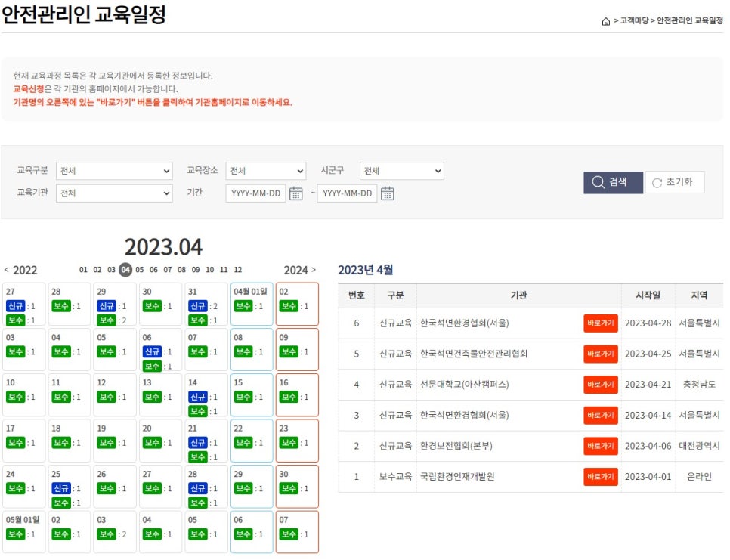
Task: Click 보수 badge on April 12
Action: click(x=107, y=397)
